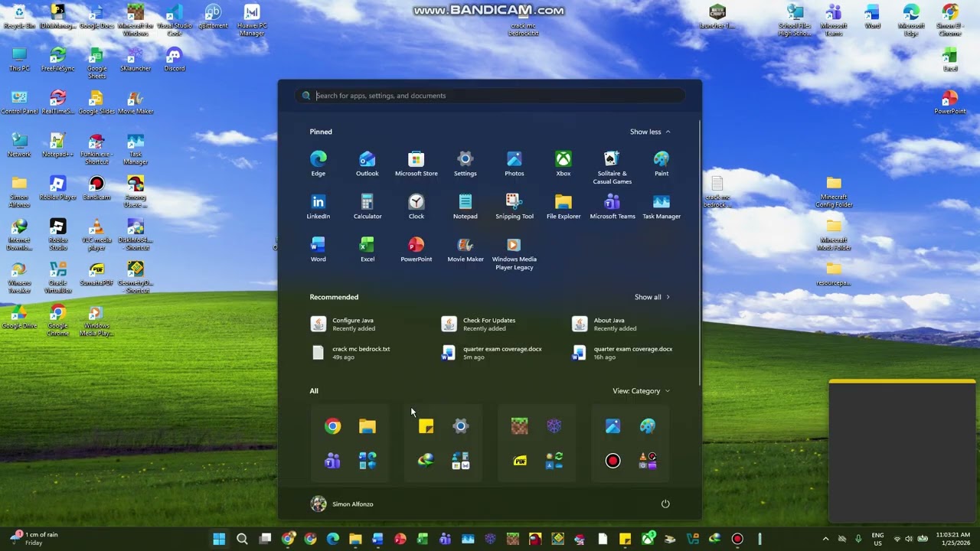Launch Chrome from the All category group
This screenshot has height=551, width=980.
[332, 426]
